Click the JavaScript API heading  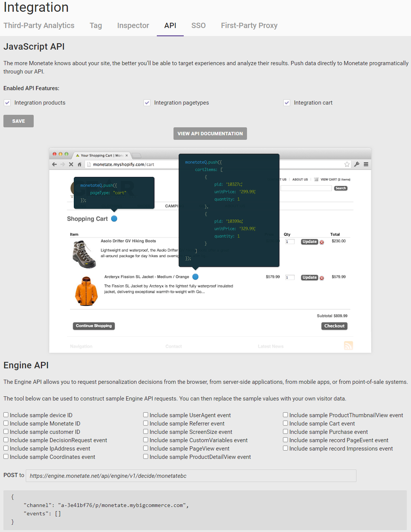click(x=34, y=47)
